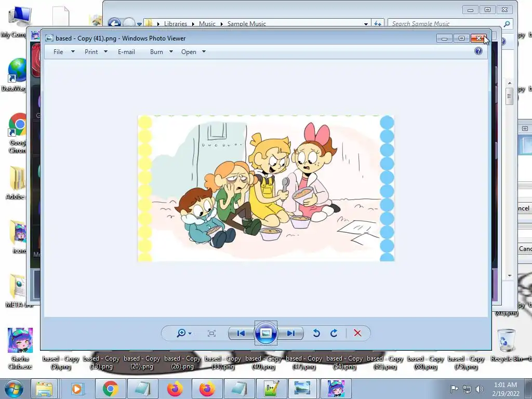
Task: Open Gacha Club taskbar button
Action: (336, 389)
